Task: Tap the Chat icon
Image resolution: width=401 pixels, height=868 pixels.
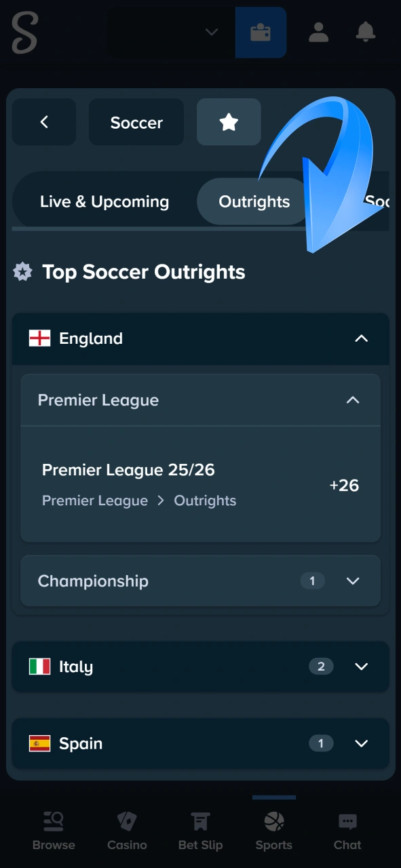Action: click(347, 827)
